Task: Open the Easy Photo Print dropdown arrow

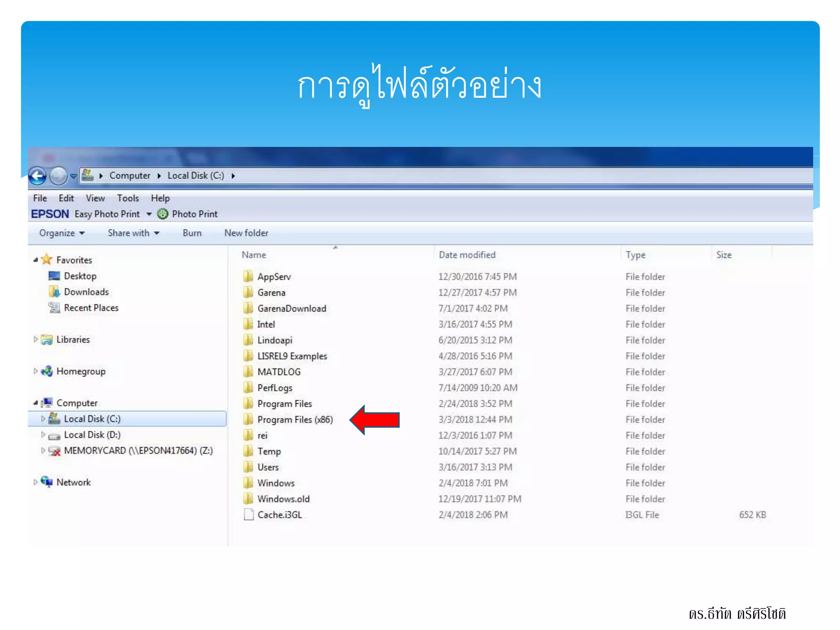Action: pos(149,214)
